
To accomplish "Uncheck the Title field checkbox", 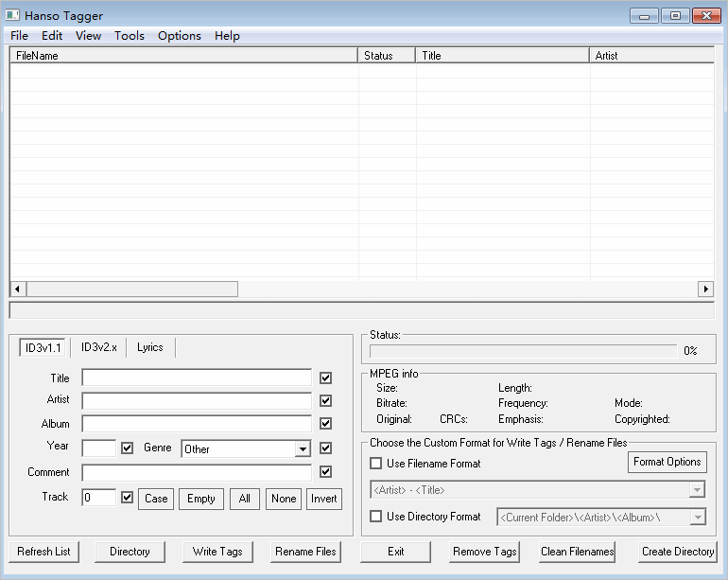I will (325, 378).
